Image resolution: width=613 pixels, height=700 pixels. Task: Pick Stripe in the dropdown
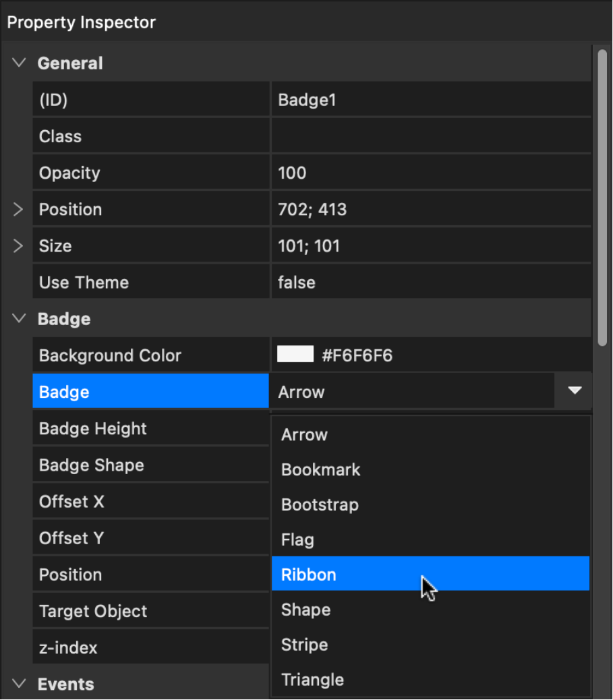click(430, 645)
